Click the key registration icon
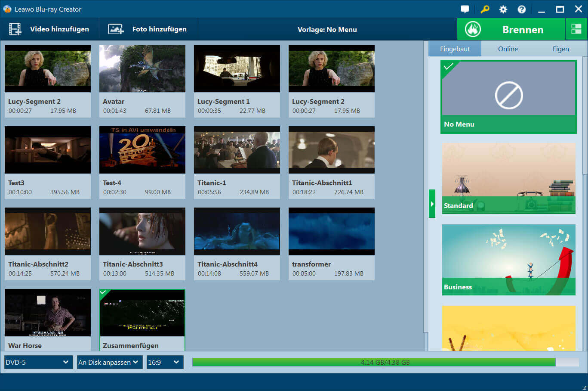588x391 pixels. point(485,9)
